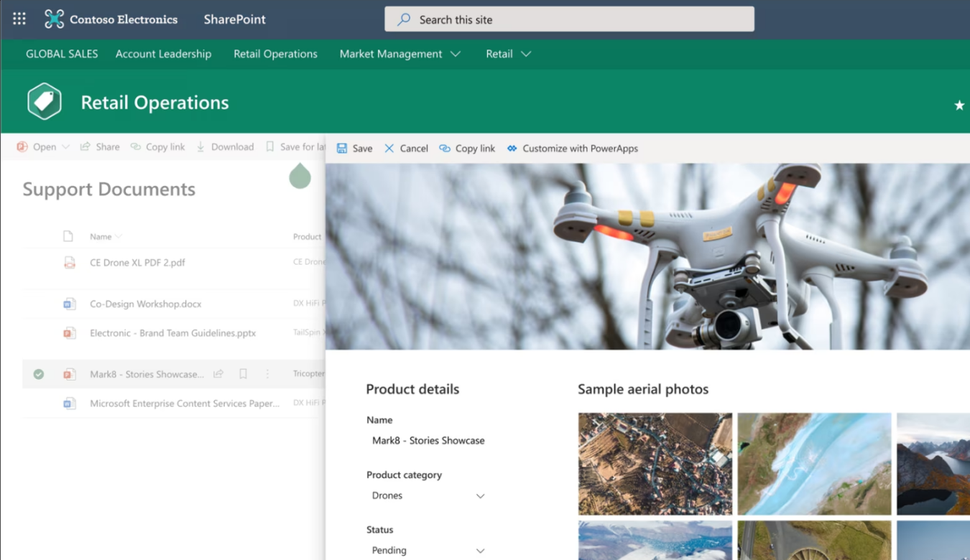Image resolution: width=970 pixels, height=560 pixels.
Task: Open Retail Operations nav item
Action: pos(275,54)
